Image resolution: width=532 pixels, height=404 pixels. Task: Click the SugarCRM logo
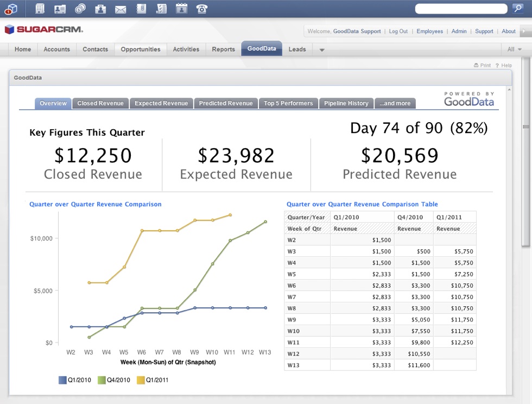pos(44,29)
